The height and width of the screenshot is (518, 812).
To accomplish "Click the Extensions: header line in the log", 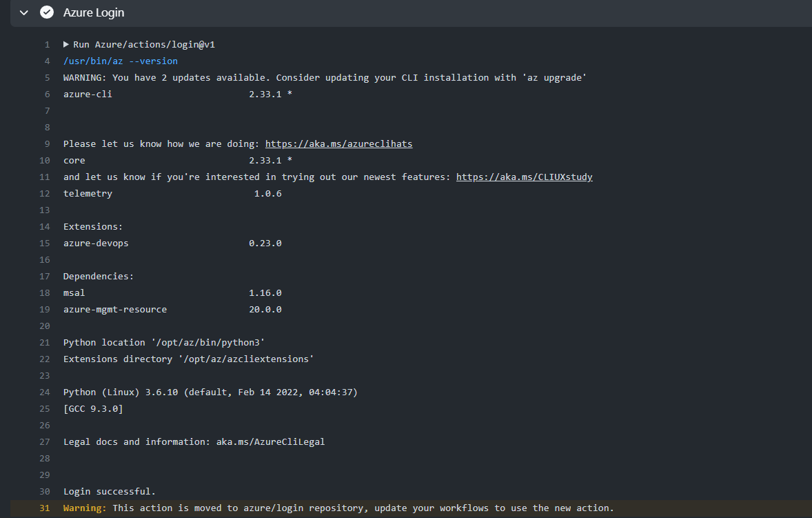I will [93, 226].
